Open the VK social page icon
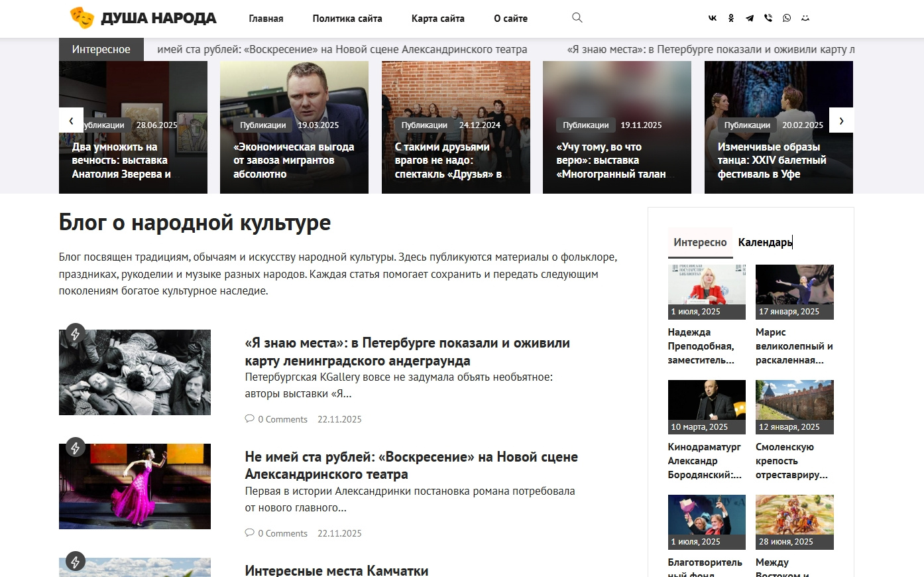Image resolution: width=924 pixels, height=577 pixels. pos(713,18)
